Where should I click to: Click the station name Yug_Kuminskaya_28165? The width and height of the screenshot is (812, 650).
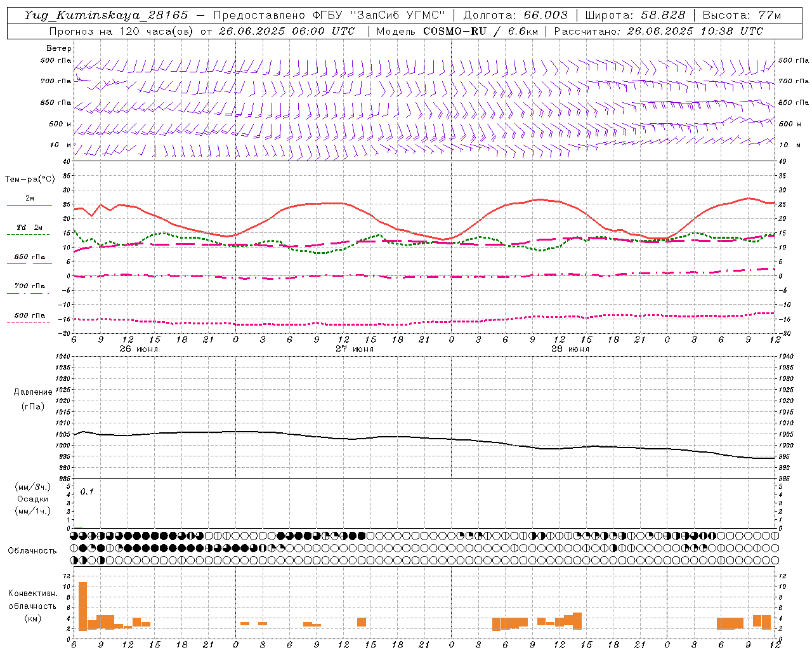click(x=107, y=15)
